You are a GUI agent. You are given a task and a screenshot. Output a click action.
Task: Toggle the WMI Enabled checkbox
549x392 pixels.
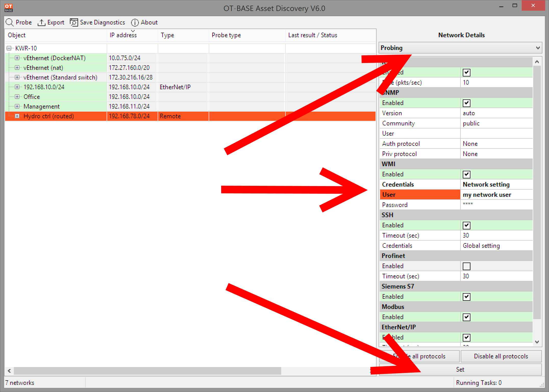tap(466, 174)
